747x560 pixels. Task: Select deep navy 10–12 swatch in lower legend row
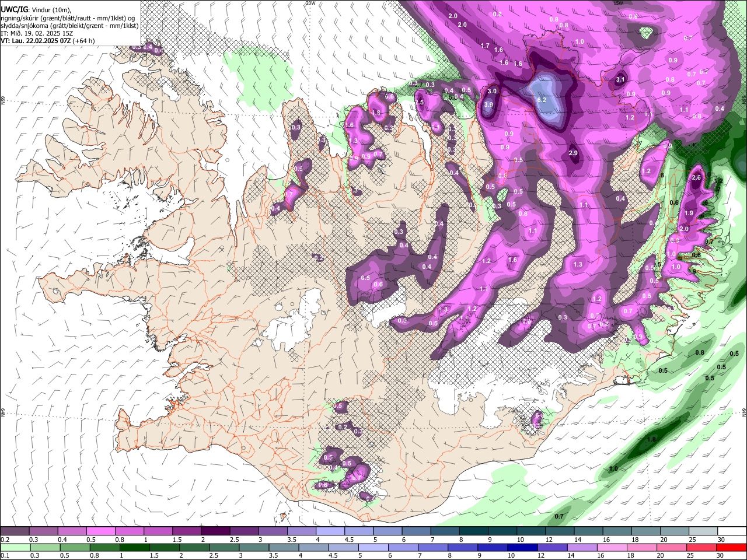(522, 547)
